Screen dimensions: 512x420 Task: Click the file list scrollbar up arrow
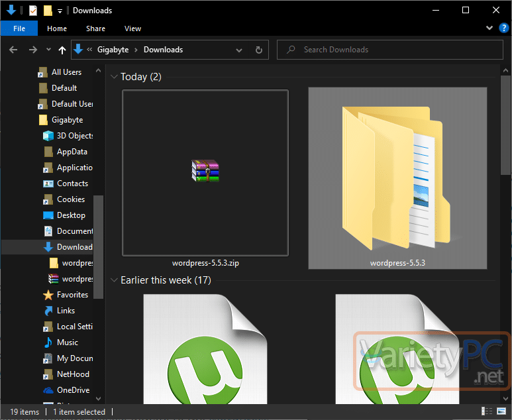pos(505,70)
